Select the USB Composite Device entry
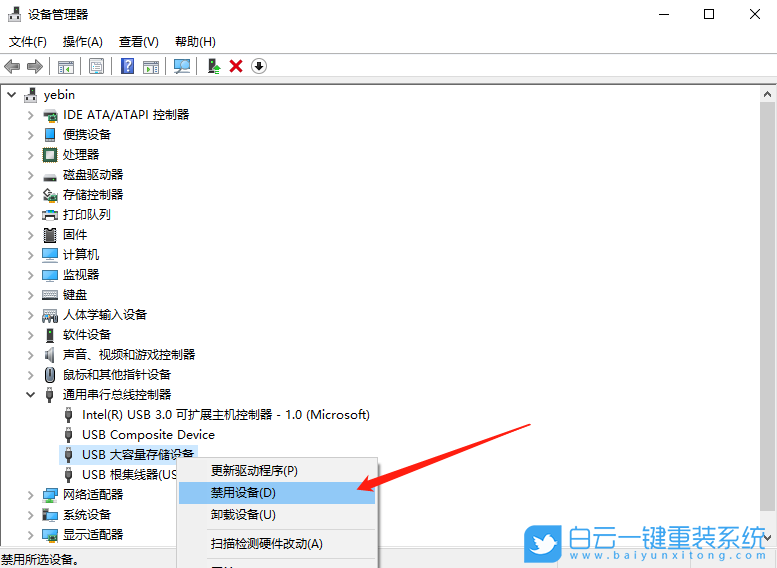The width and height of the screenshot is (777, 568). tap(148, 435)
